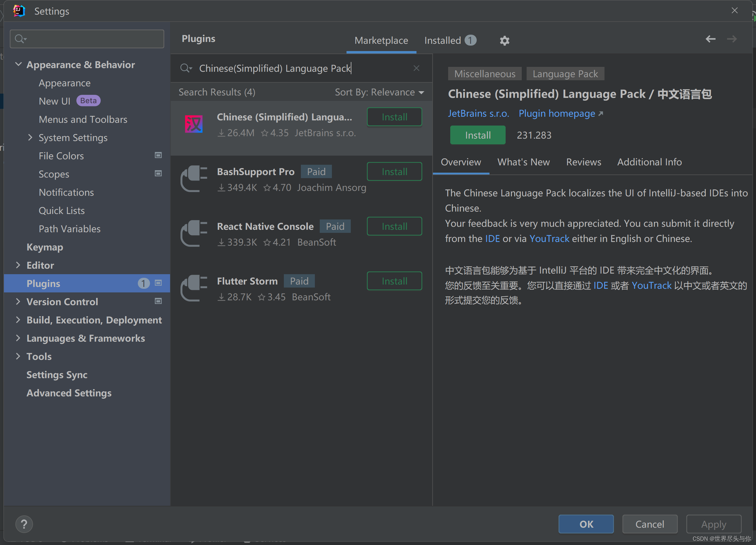Open the JetBrains s.r.o. vendor link
The height and width of the screenshot is (545, 756).
[x=478, y=114]
